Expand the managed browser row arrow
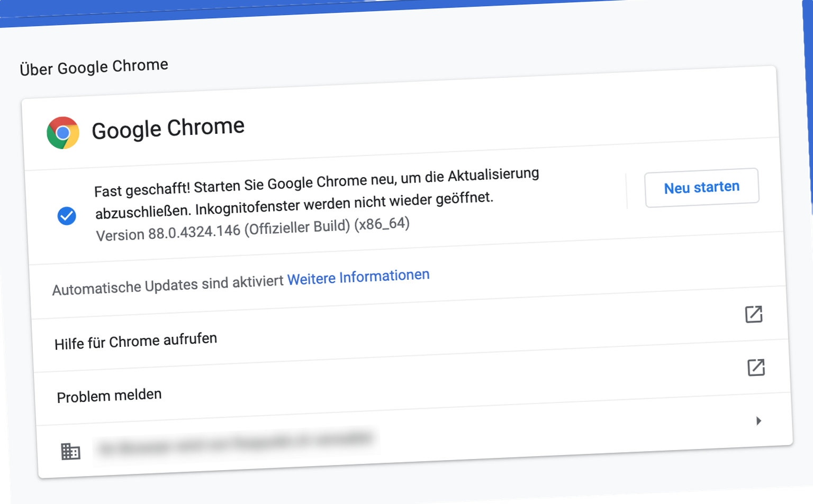 tap(758, 421)
